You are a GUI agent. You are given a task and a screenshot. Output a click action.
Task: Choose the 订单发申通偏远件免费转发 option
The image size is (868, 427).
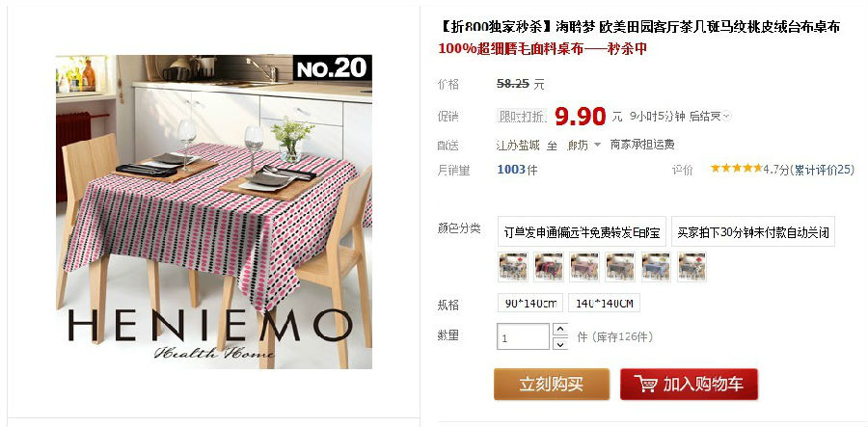tap(582, 231)
